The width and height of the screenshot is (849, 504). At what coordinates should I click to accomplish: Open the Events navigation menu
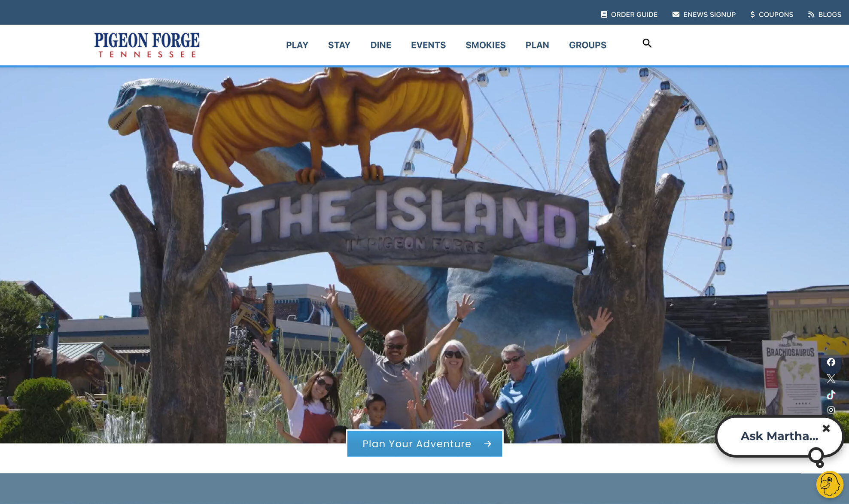tap(428, 45)
